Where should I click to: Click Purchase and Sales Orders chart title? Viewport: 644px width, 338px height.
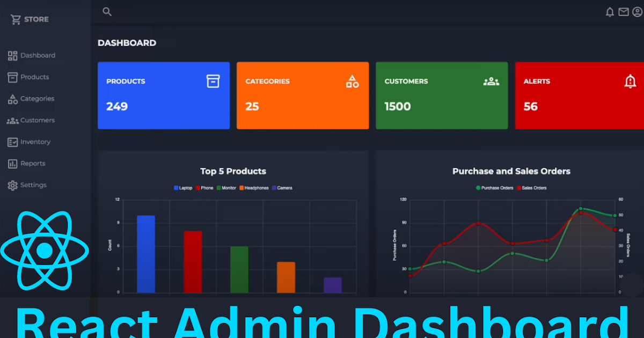[511, 172]
